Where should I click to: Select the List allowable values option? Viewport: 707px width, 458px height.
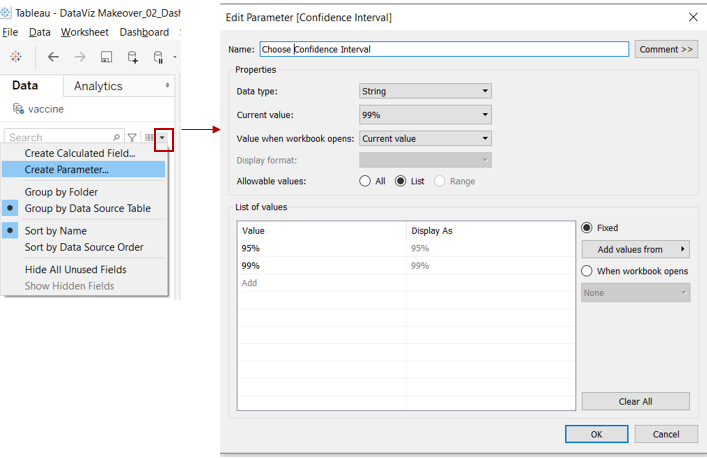(x=401, y=181)
